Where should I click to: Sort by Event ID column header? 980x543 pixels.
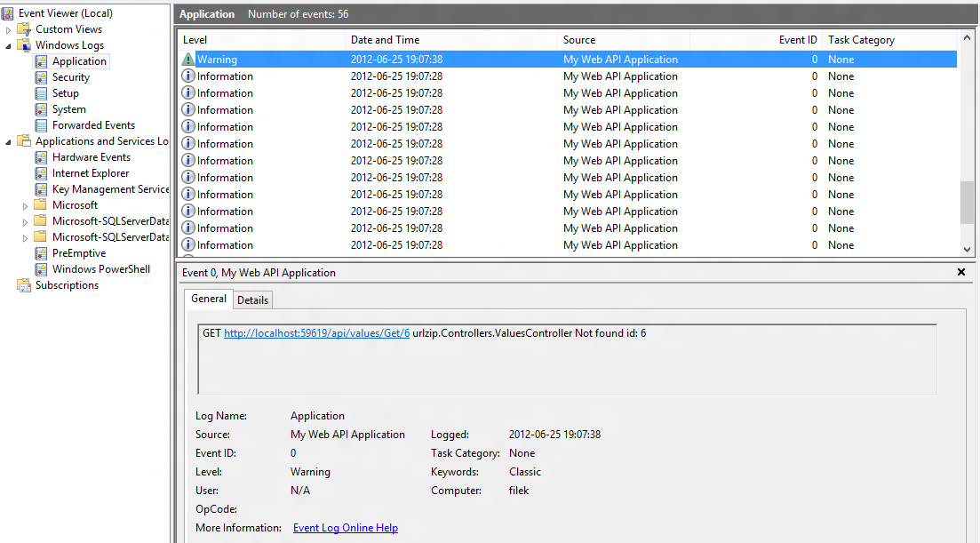click(755, 40)
